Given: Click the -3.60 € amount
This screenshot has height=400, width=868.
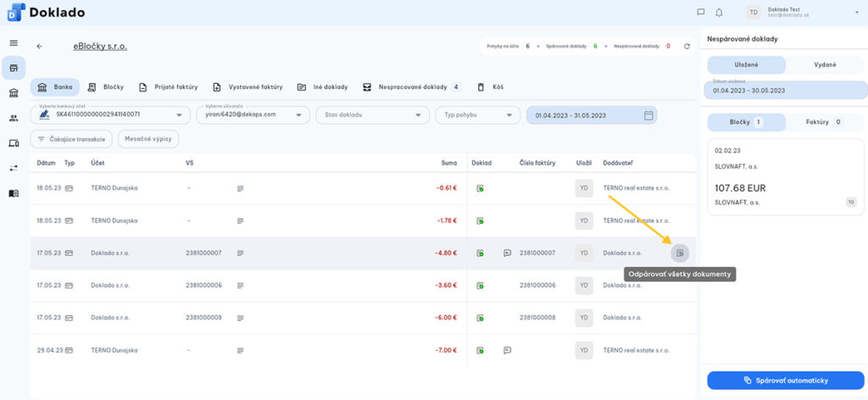Looking at the screenshot, I should tap(446, 286).
